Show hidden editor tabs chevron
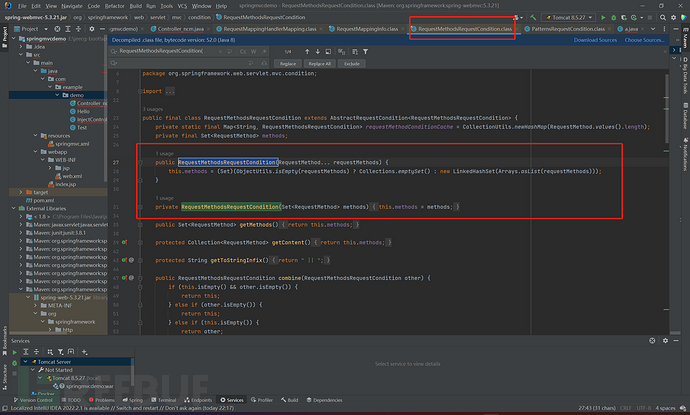This screenshot has width=690, height=415. [x=653, y=29]
